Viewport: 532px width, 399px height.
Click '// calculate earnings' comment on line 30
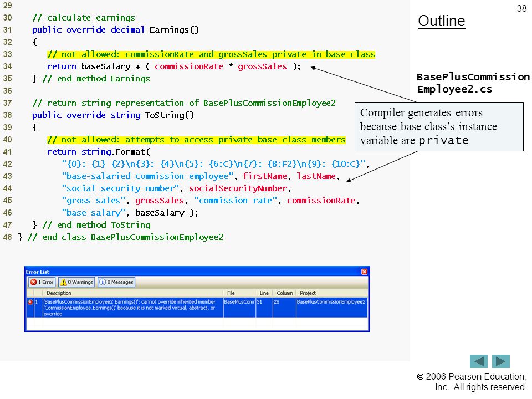(x=84, y=18)
